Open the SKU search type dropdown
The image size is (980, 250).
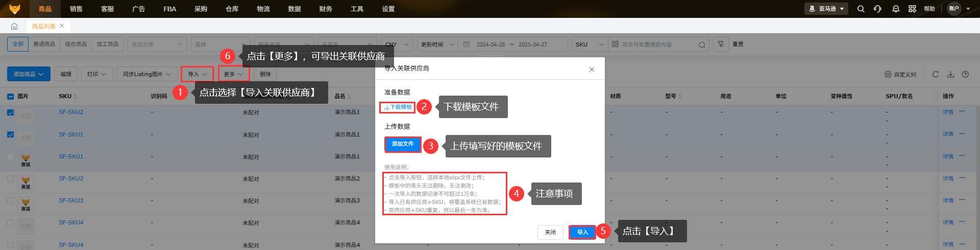click(x=590, y=44)
